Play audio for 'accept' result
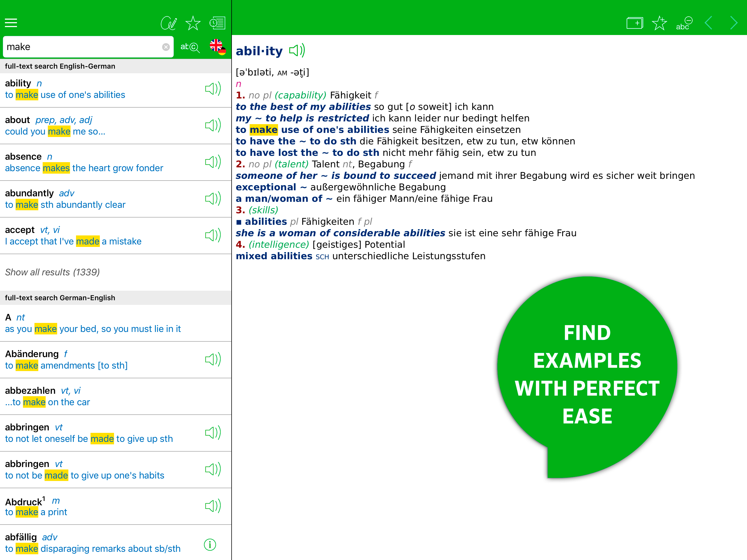The height and width of the screenshot is (560, 747). click(x=213, y=235)
